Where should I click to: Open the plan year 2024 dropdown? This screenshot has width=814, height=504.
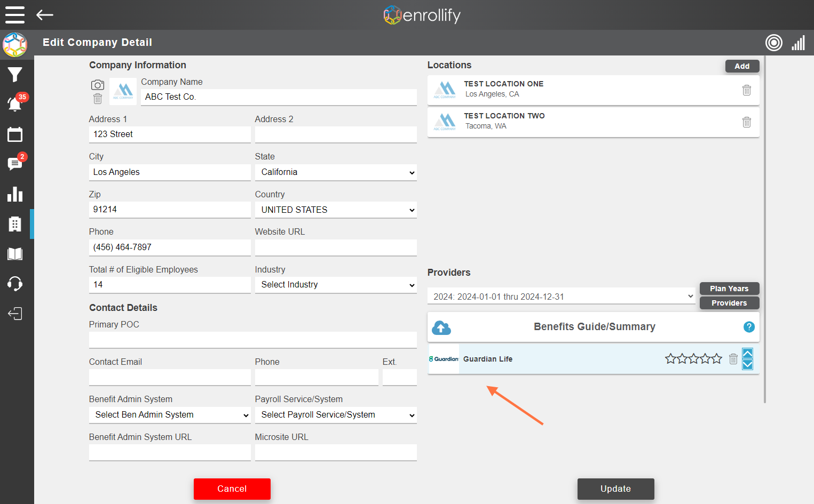click(x=562, y=297)
